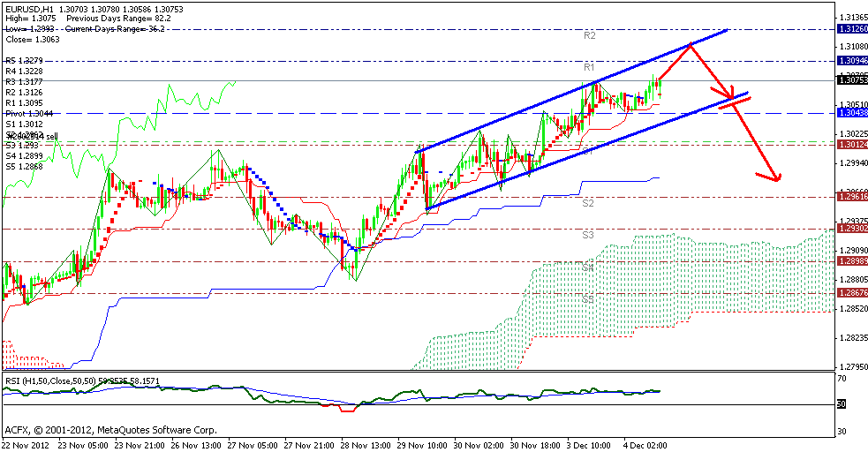This screenshot has width=868, height=452.
Task: Click the gray S5 label on the chart
Action: click(588, 299)
